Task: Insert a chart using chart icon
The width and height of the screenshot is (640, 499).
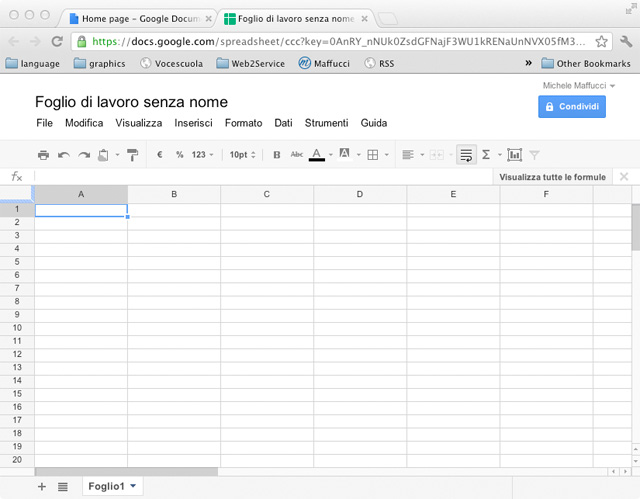Action: tap(515, 155)
